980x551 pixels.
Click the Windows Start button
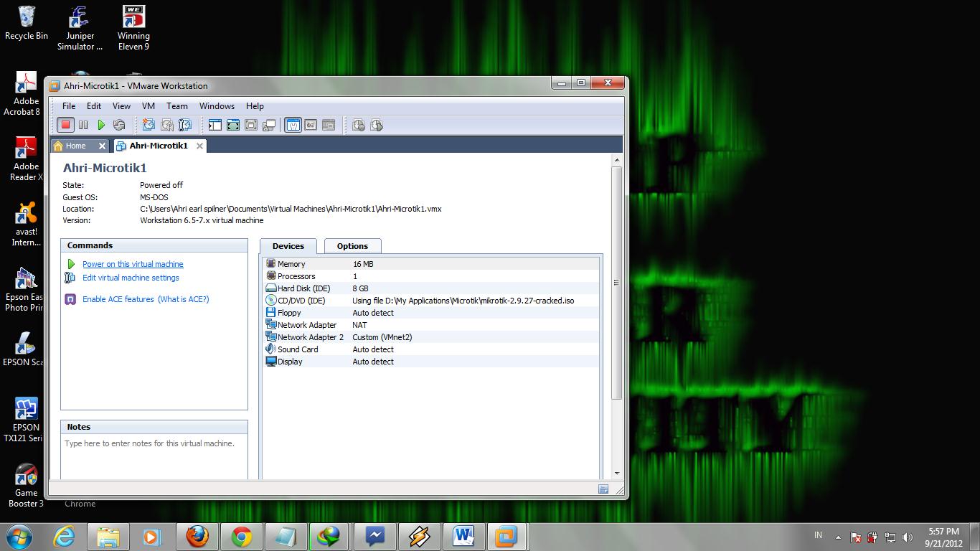19,536
